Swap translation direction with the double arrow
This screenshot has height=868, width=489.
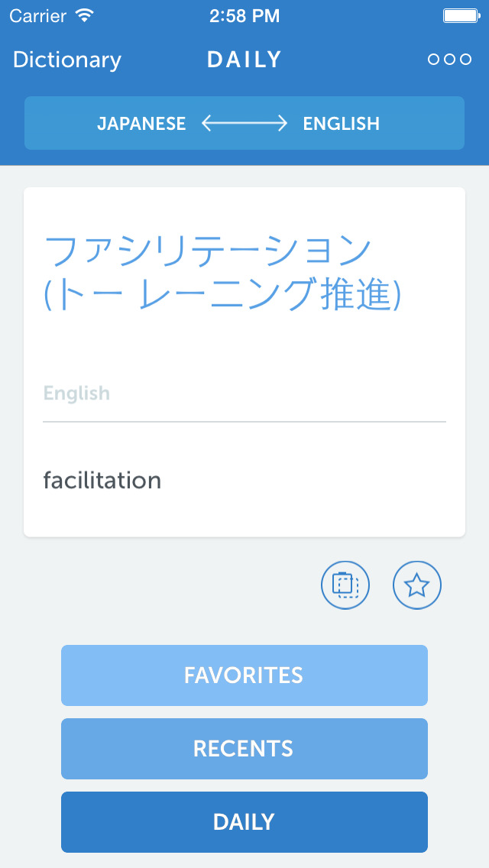(x=244, y=124)
